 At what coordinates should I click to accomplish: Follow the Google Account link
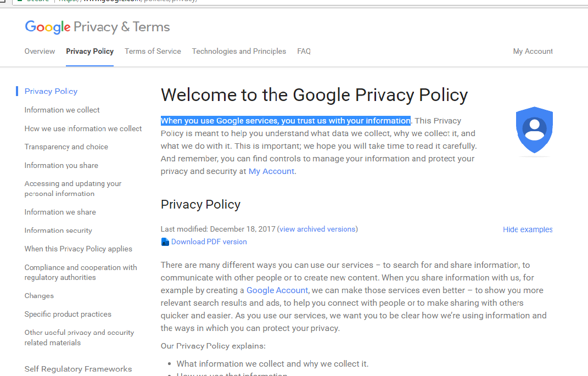[x=277, y=290]
